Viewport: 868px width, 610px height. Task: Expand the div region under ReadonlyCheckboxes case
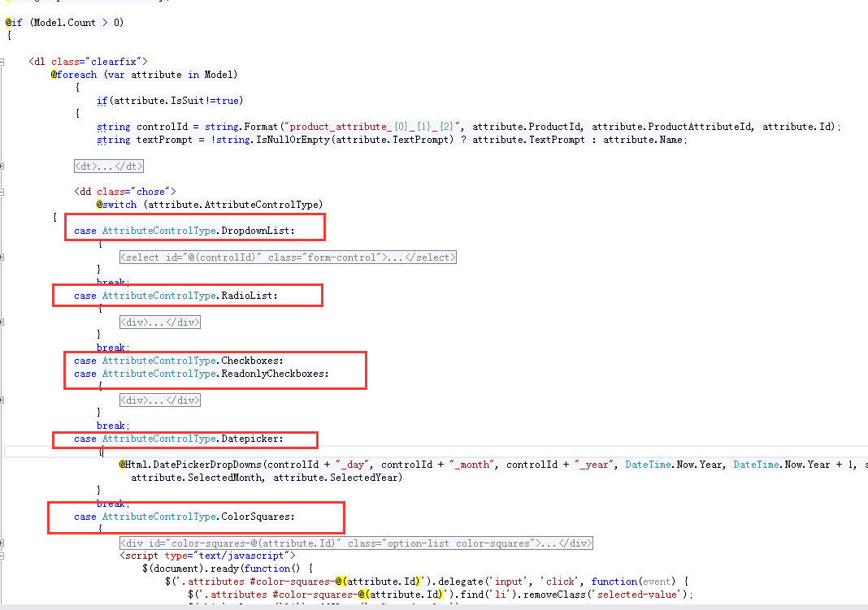tap(2, 400)
